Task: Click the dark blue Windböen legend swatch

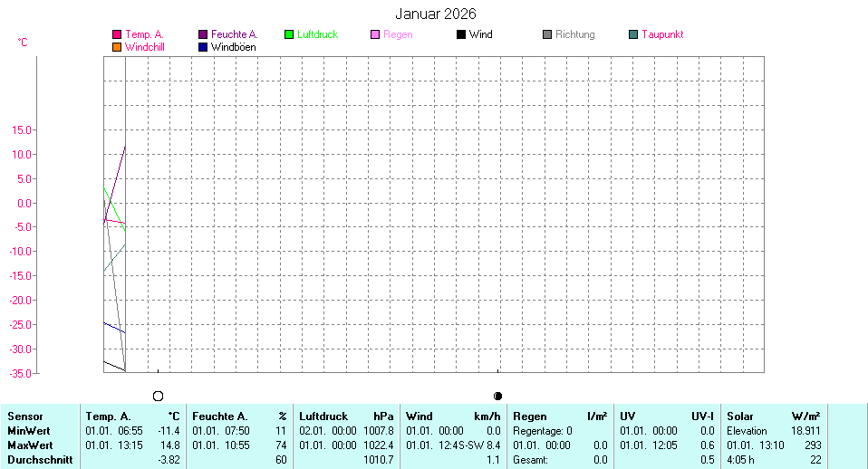Action: tap(203, 47)
